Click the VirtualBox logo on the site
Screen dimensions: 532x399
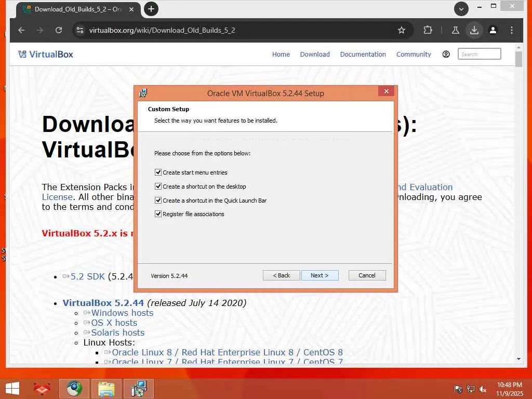pyautogui.click(x=46, y=54)
